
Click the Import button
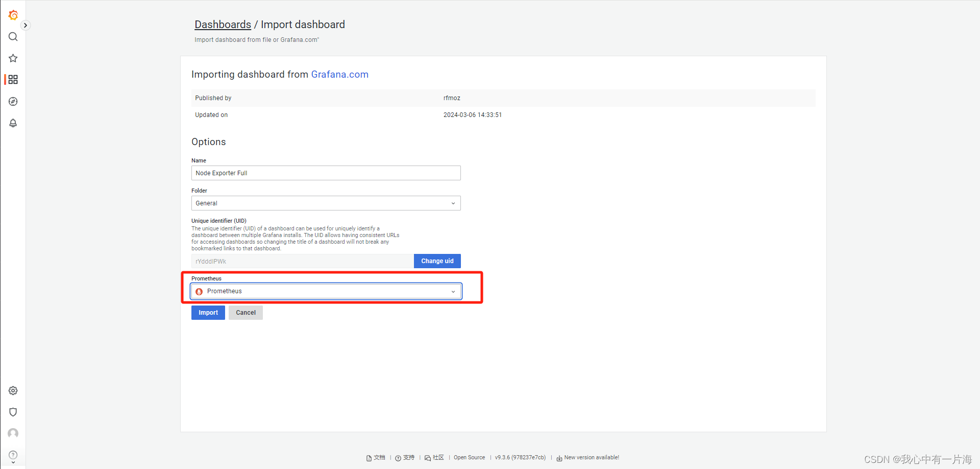(208, 313)
